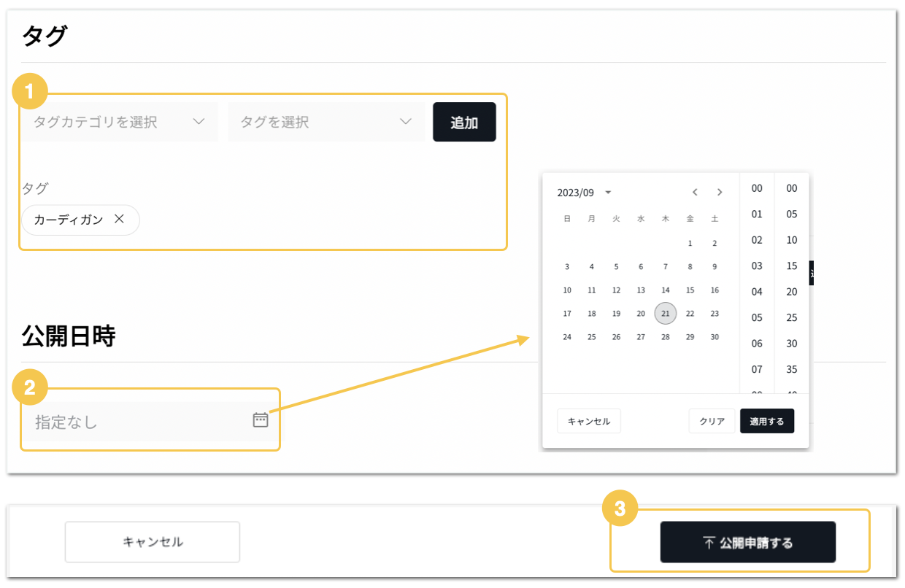Screen dimensions: 905x588
Task: Open the タグを選択 dropdown
Action: (327, 122)
